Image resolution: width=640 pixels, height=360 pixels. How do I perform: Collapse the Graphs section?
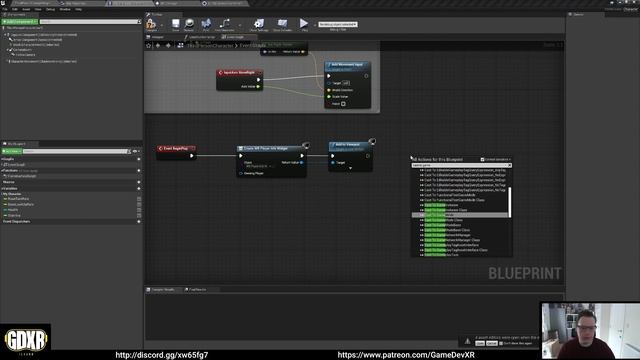click(x=2, y=159)
